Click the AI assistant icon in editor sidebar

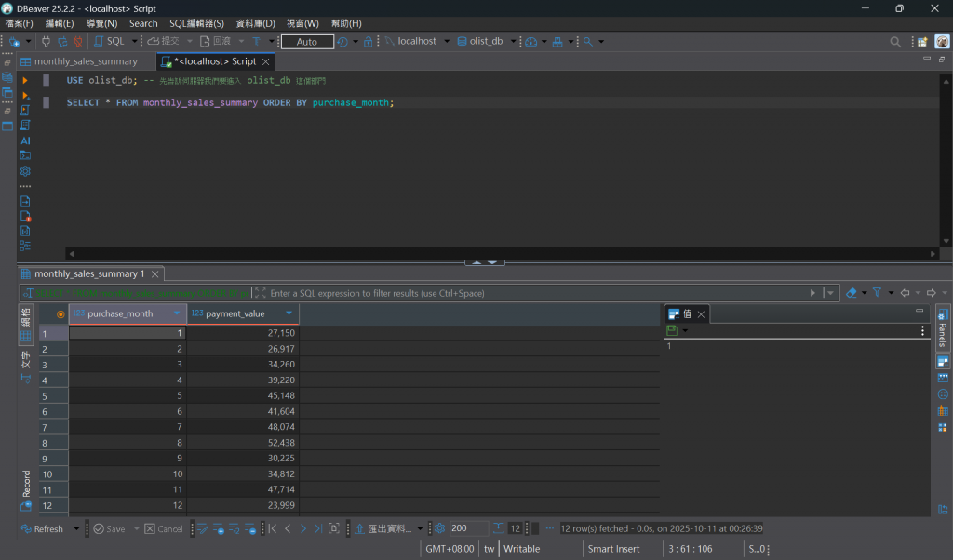tap(25, 140)
